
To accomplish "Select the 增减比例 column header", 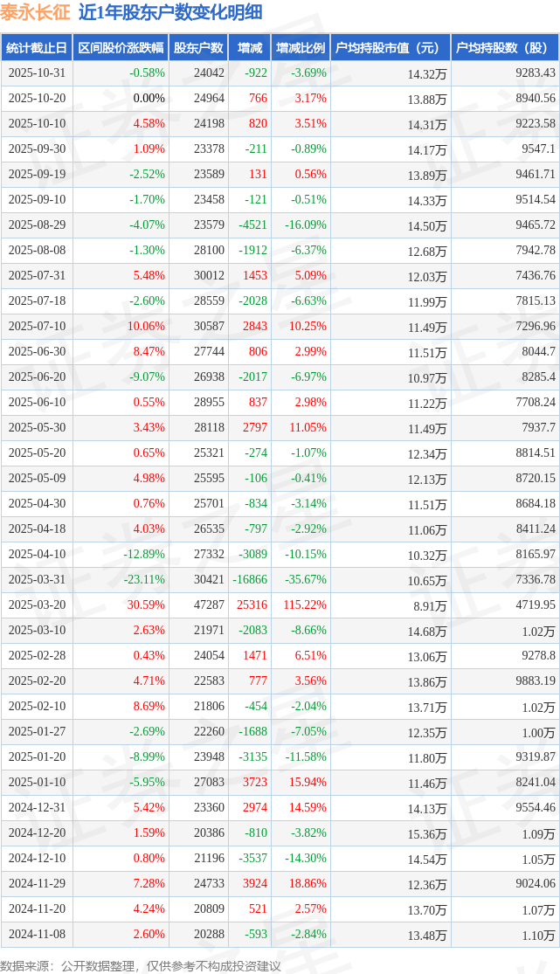I will pos(301,48).
